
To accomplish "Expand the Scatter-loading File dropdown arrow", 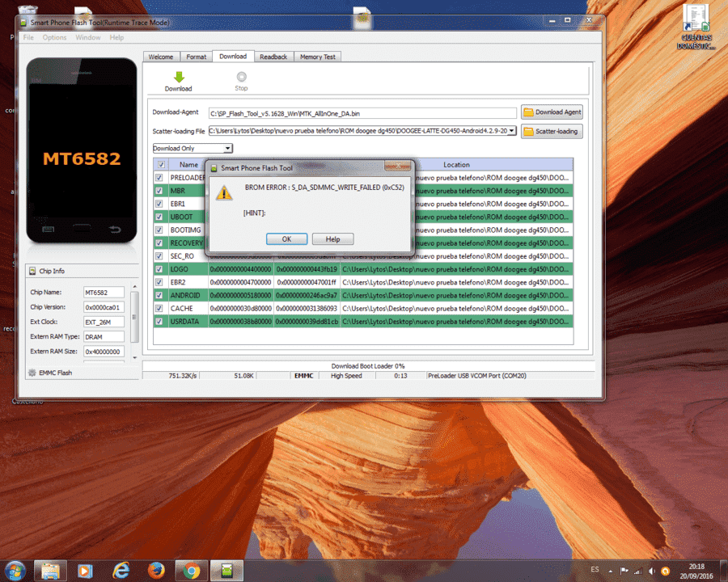I will click(x=511, y=131).
